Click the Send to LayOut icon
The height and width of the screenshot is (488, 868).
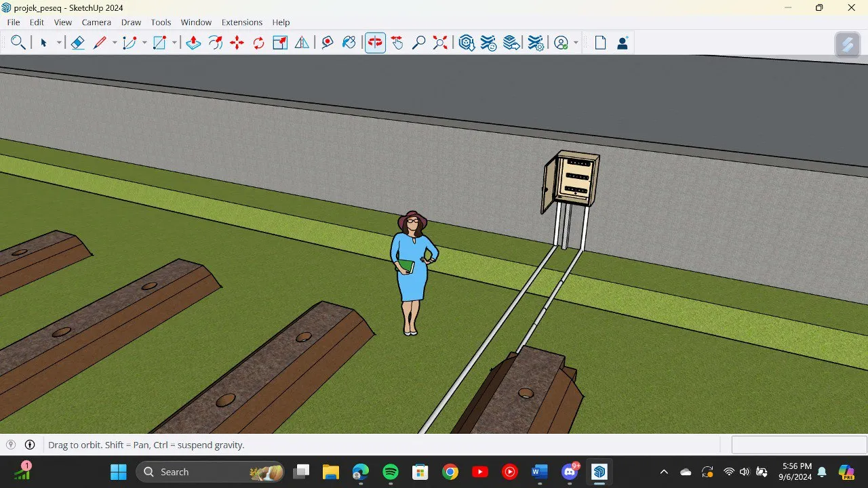[511, 43]
